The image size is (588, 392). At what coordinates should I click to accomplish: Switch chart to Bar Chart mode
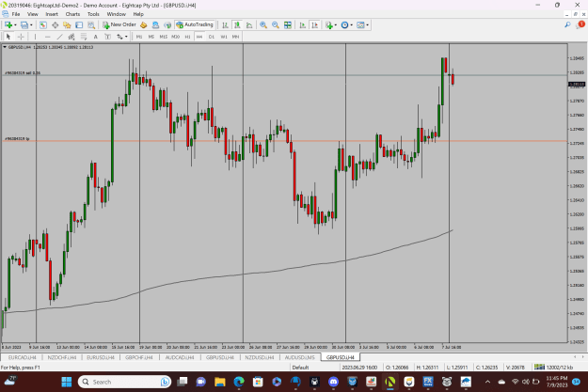coord(225,25)
